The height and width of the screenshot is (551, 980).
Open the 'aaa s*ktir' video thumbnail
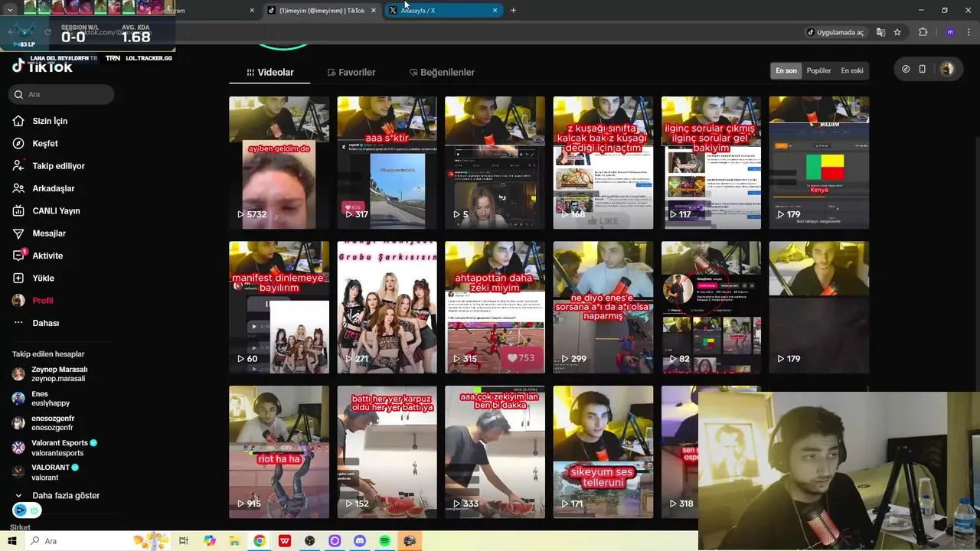387,162
